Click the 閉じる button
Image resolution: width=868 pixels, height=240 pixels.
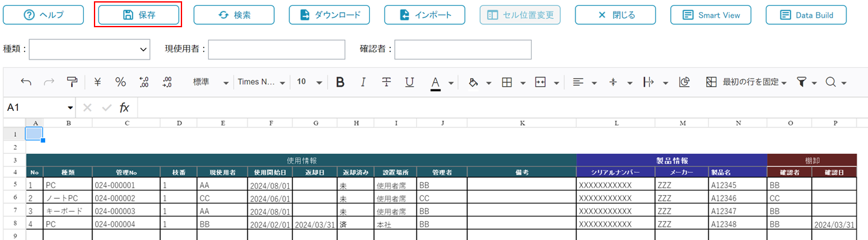tap(615, 15)
